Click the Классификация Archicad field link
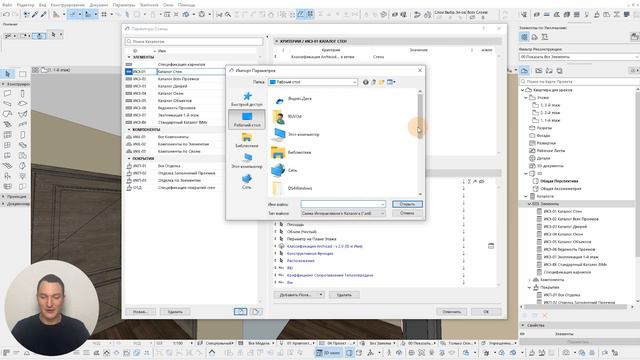The image size is (640, 360). (x=324, y=246)
